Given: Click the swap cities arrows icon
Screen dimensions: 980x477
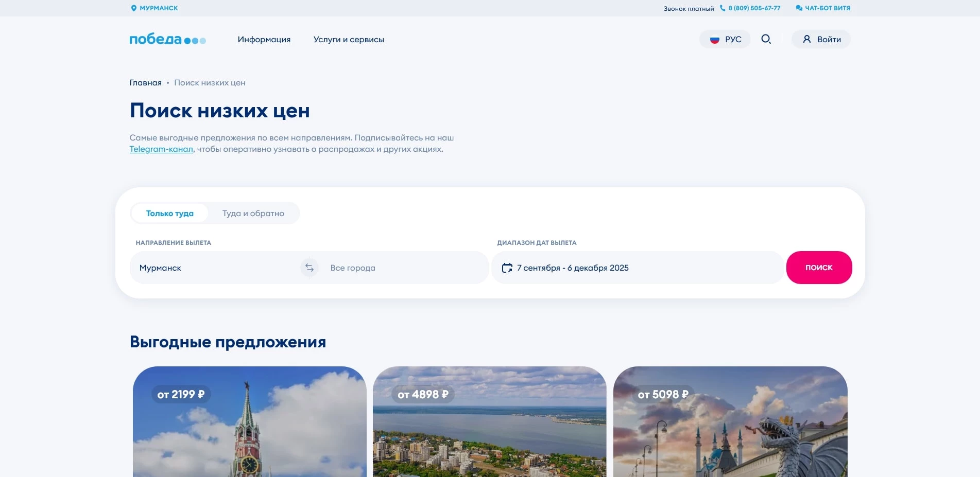Looking at the screenshot, I should pyautogui.click(x=309, y=268).
